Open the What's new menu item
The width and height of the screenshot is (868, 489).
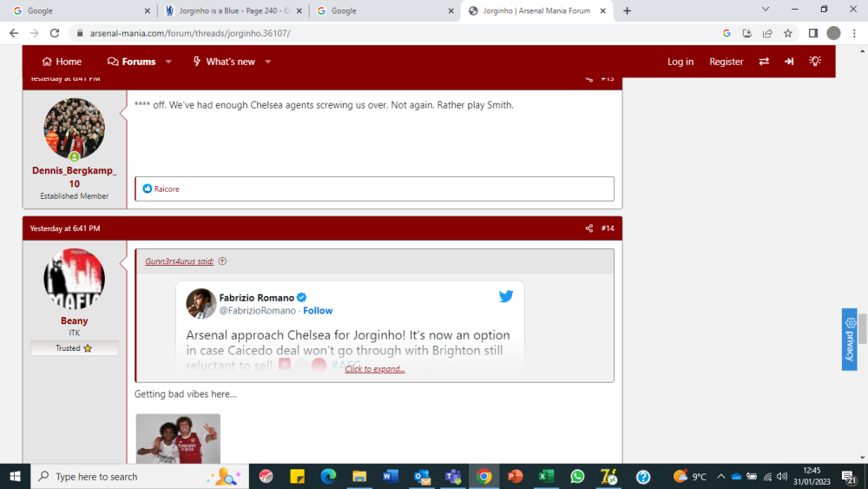point(224,62)
